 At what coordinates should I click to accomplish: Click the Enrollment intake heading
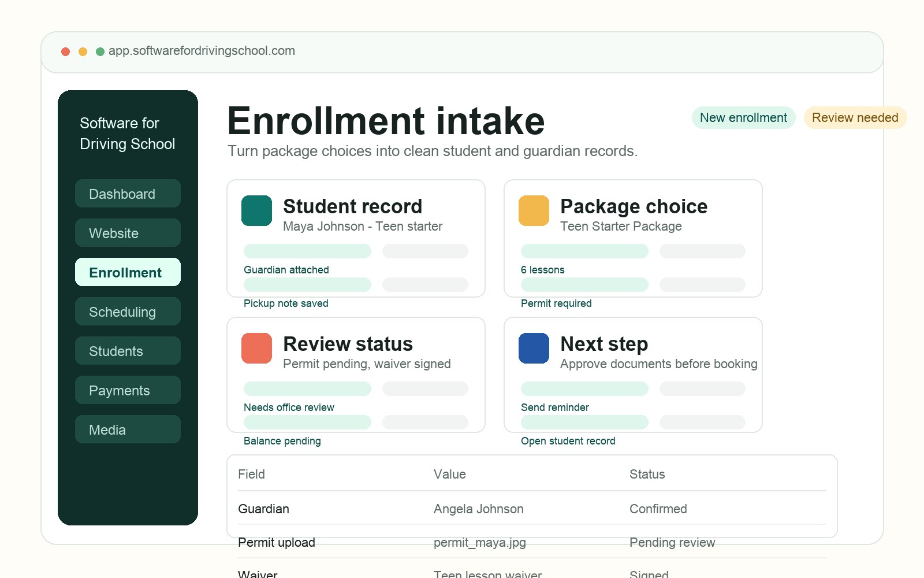click(x=386, y=121)
